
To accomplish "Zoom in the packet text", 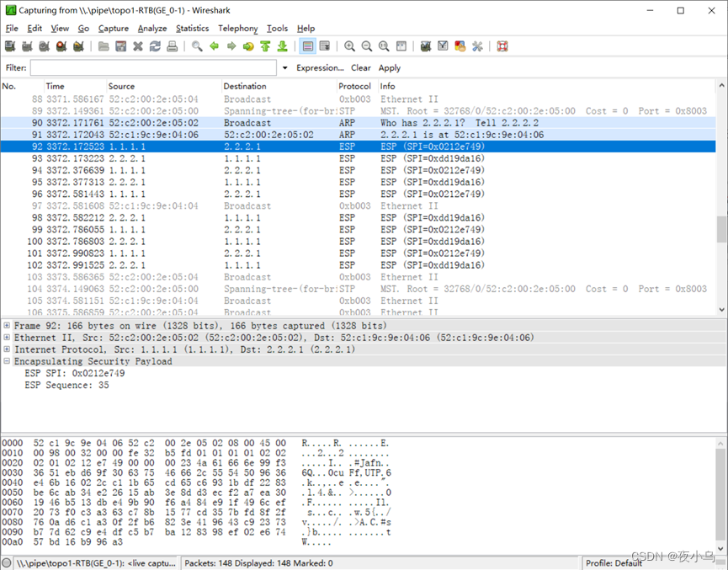I will pyautogui.click(x=349, y=46).
